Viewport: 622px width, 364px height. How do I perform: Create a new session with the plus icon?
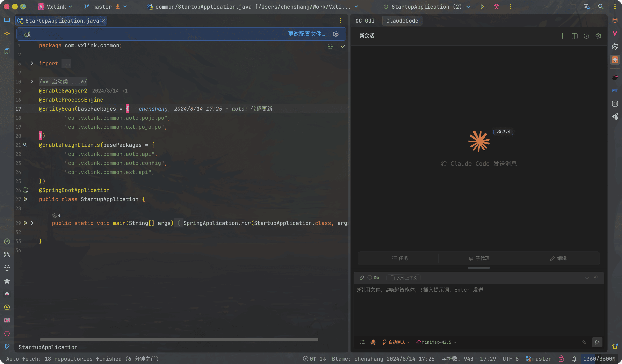[x=562, y=36]
